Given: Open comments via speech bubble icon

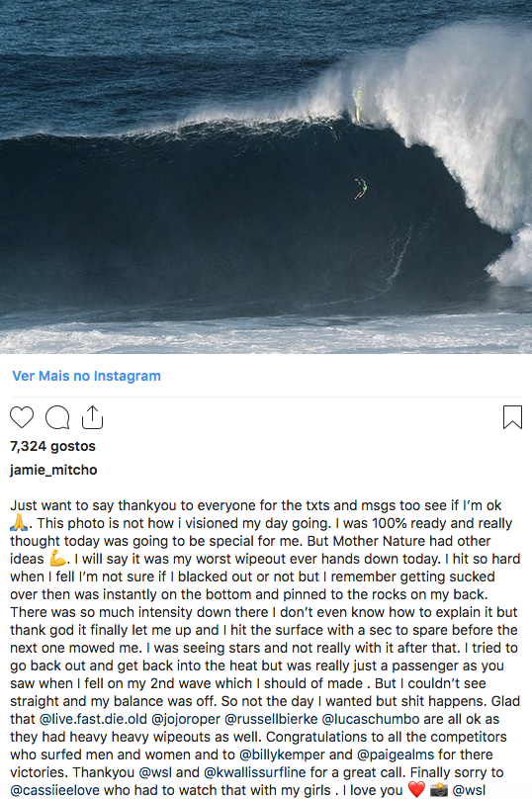Looking at the screenshot, I should [57, 418].
